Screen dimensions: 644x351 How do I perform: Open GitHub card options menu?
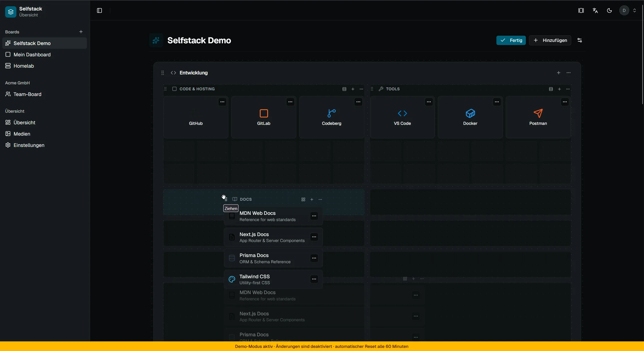point(222,102)
